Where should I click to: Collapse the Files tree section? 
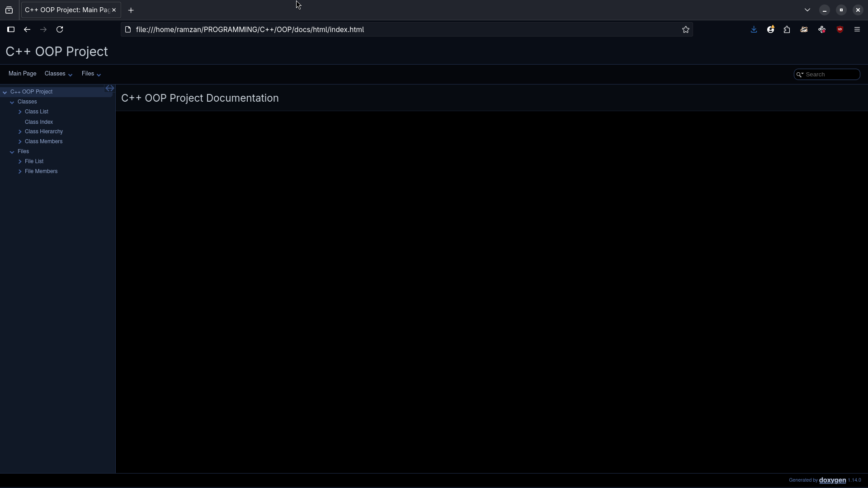click(x=12, y=152)
